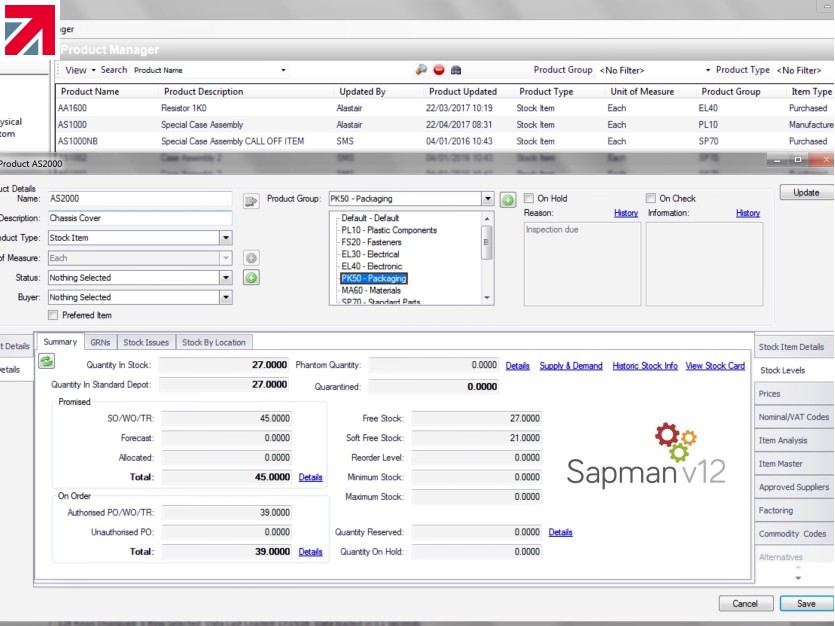
Task: Click the green refresh icon on Summary tab
Action: pos(46,362)
